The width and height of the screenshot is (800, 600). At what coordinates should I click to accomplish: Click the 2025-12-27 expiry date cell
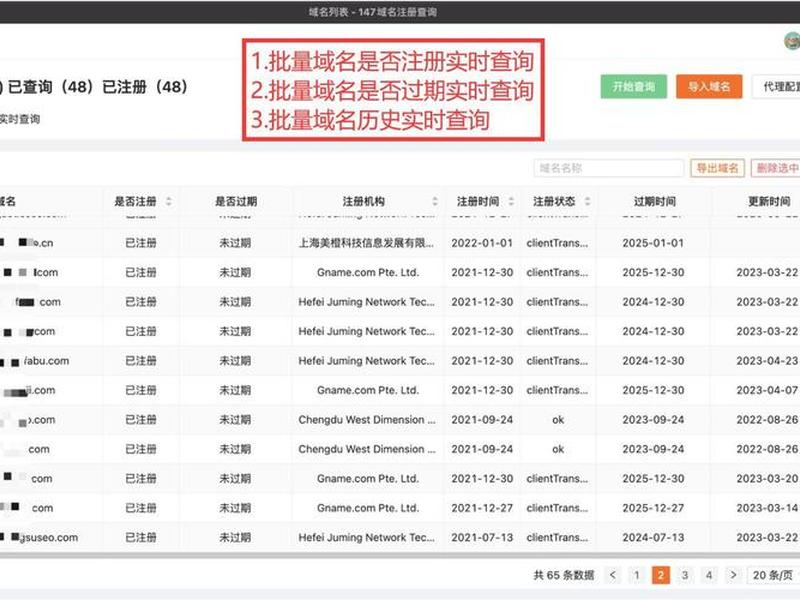(x=653, y=508)
